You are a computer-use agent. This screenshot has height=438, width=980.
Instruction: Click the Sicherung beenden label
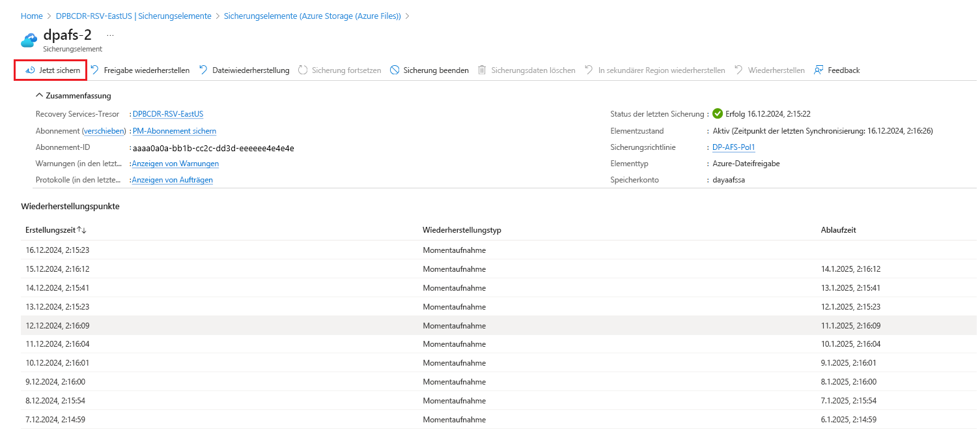coord(436,70)
